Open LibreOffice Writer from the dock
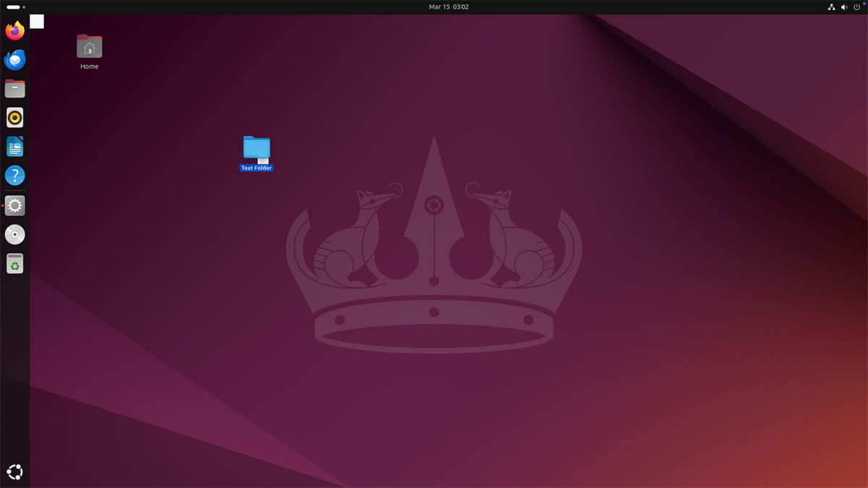 tap(14, 147)
